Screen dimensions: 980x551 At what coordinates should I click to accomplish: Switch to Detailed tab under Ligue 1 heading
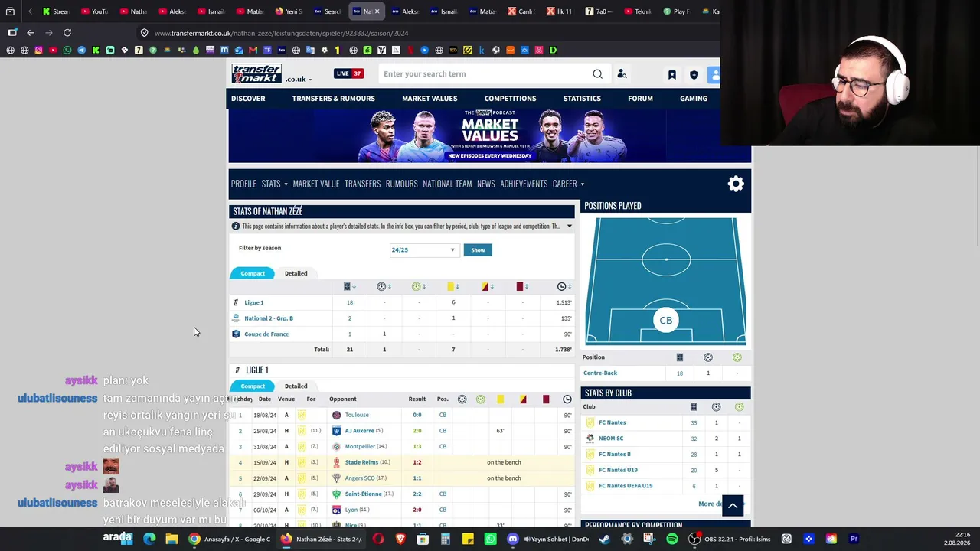coord(296,386)
